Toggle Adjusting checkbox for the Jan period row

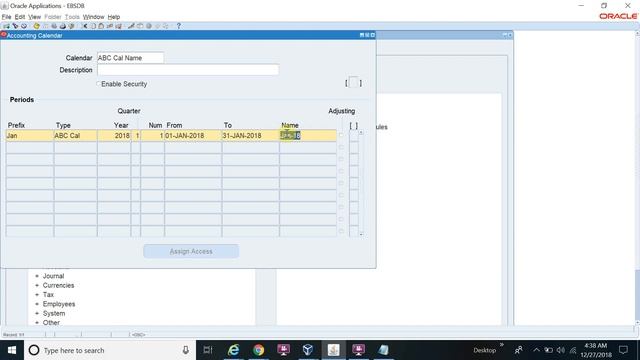[x=341, y=136]
